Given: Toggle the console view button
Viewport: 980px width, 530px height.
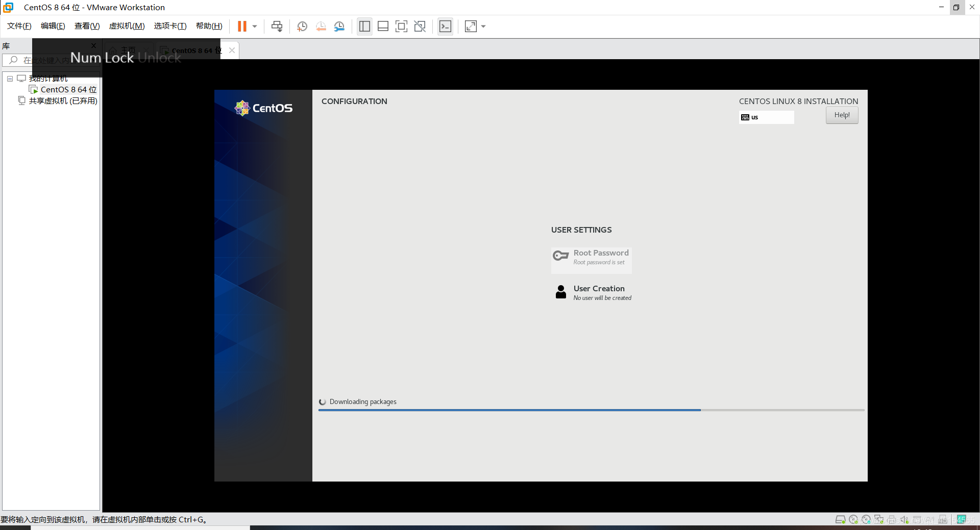Looking at the screenshot, I should coord(445,26).
